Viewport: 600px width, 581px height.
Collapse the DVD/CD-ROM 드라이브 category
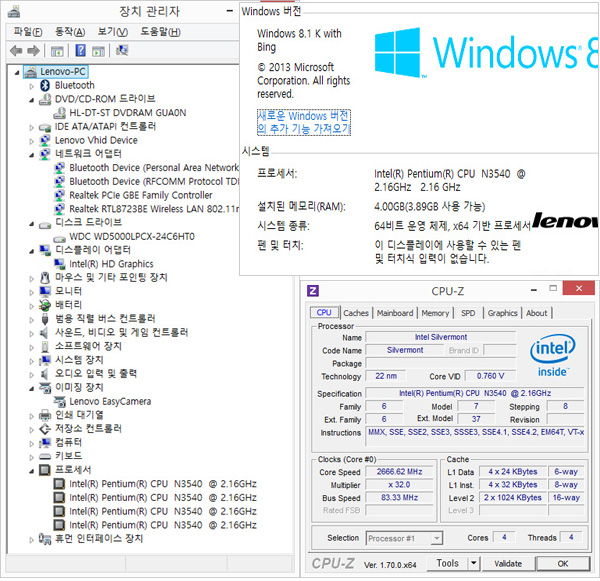(x=31, y=100)
